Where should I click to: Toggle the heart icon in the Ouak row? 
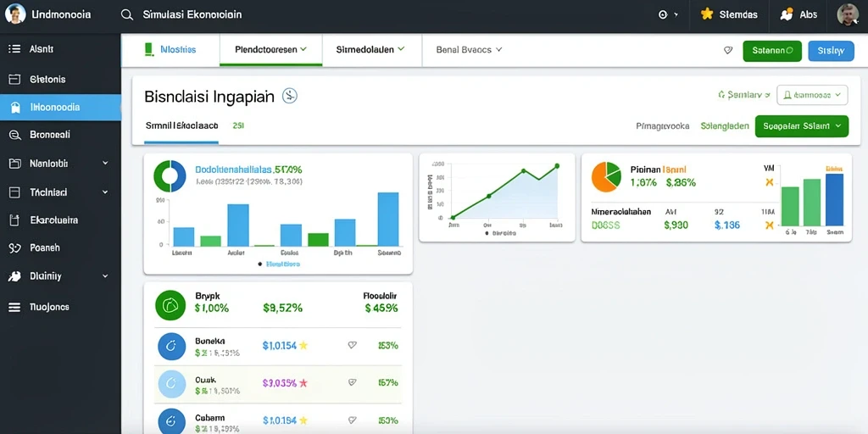click(x=352, y=382)
